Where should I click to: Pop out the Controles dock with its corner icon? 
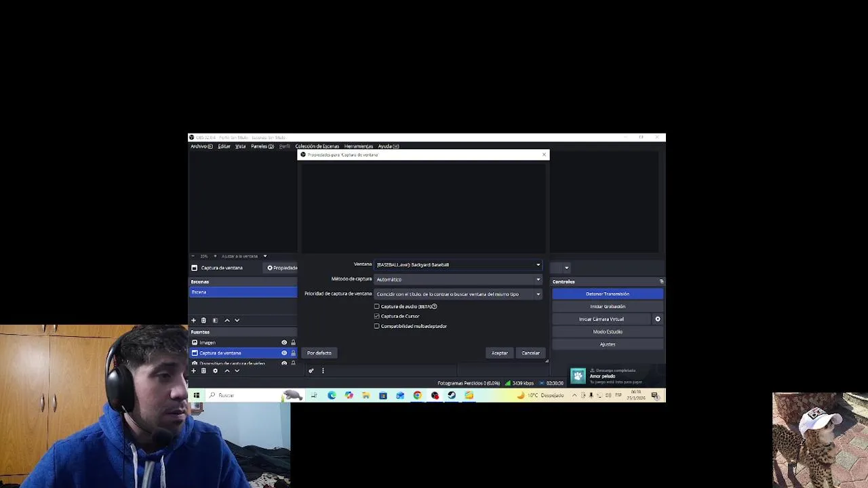(661, 281)
